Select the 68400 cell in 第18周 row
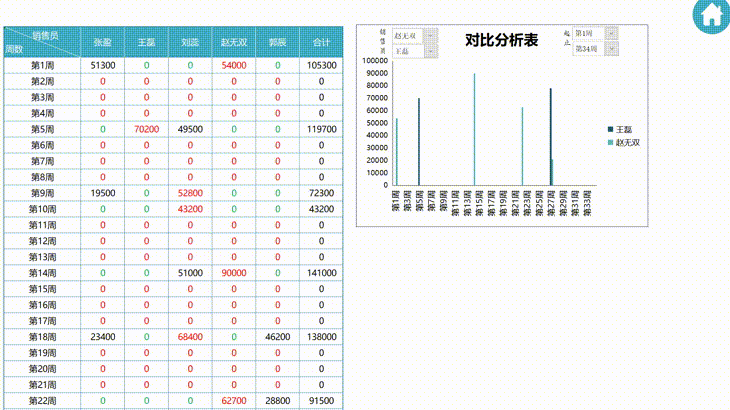Image resolution: width=730 pixels, height=410 pixels. tap(190, 337)
